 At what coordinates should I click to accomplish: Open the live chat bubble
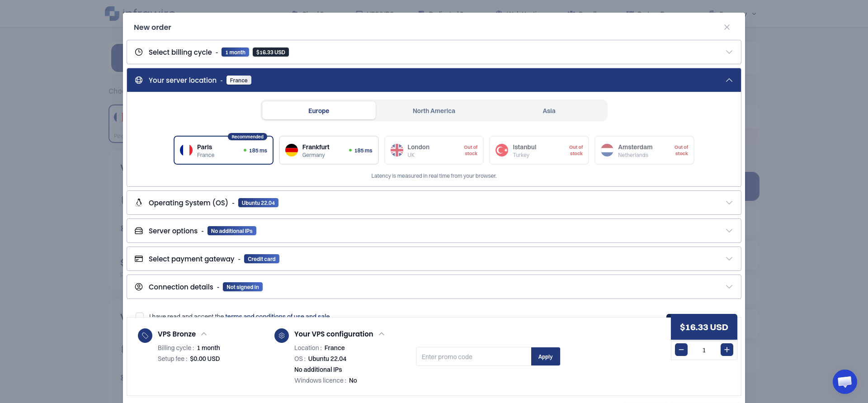coord(844,382)
